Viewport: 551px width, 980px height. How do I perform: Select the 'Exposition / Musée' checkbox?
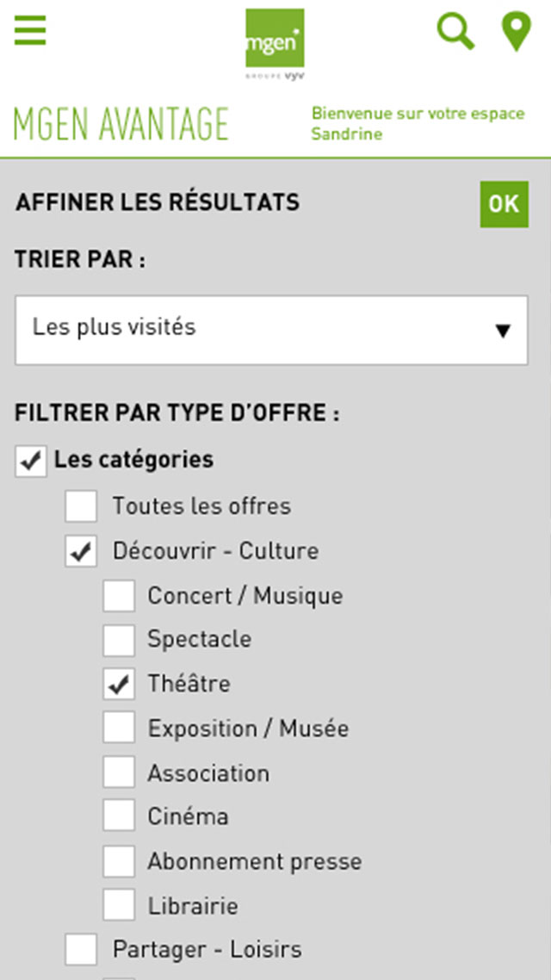coord(119,728)
